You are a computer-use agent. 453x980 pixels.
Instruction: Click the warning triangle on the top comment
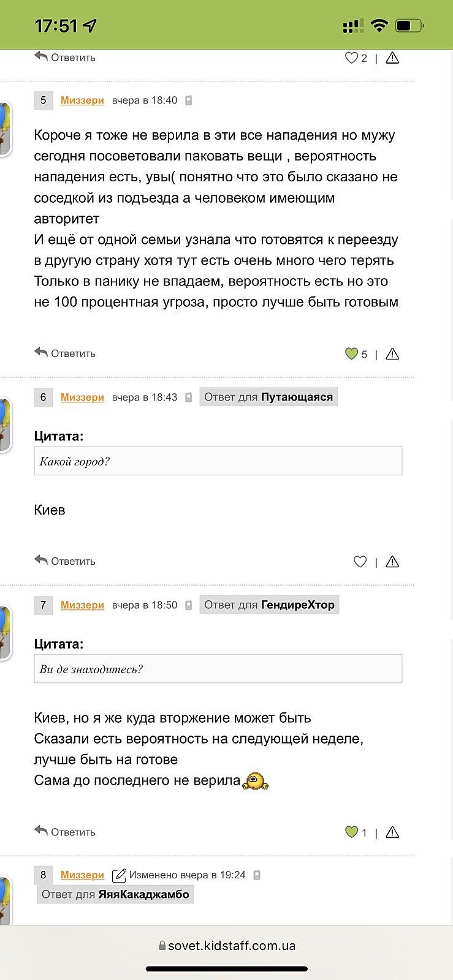tap(392, 58)
